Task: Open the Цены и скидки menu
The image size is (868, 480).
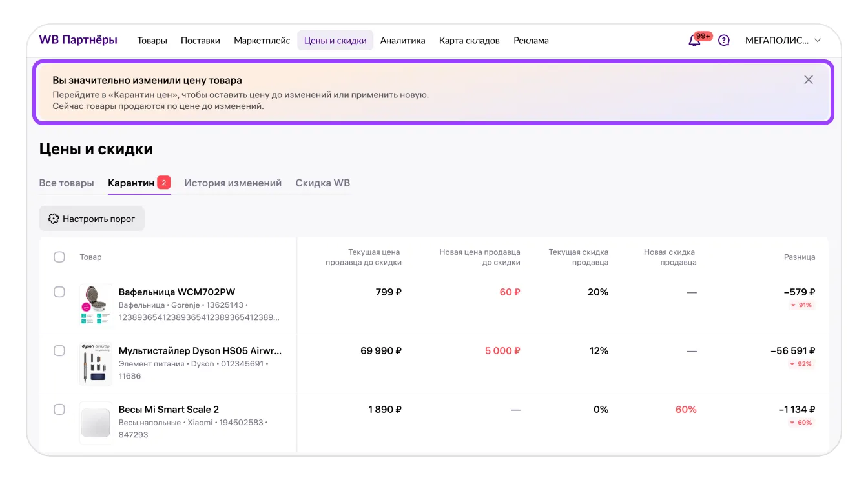Action: [x=335, y=40]
